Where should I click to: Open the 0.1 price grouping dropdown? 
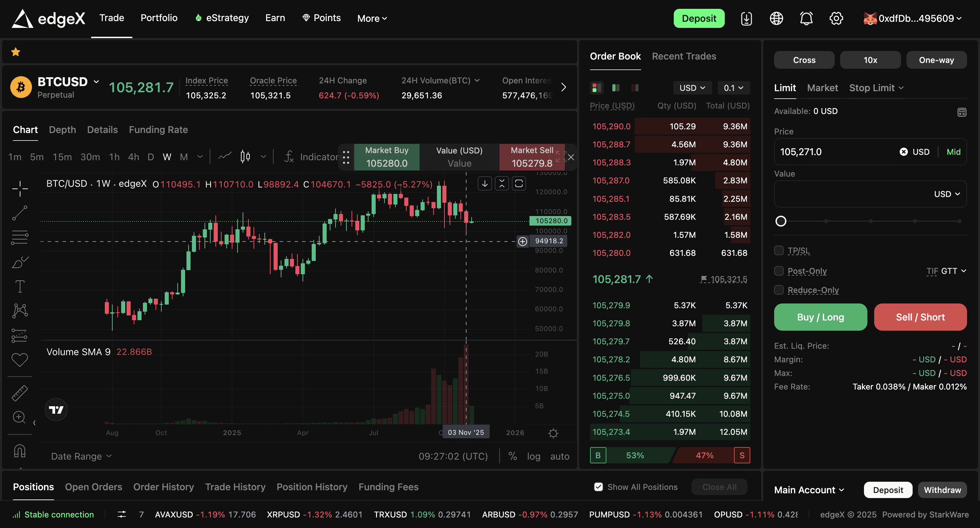coord(733,88)
